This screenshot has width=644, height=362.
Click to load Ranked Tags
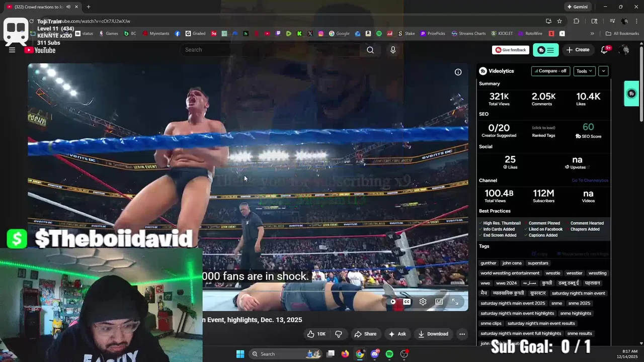(x=543, y=128)
